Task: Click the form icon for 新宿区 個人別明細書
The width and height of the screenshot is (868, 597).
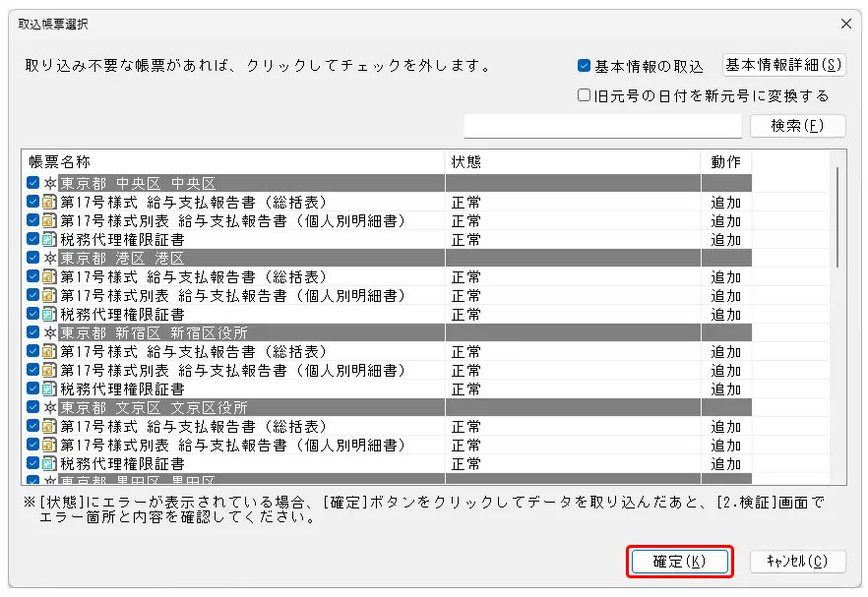Action: tap(49, 371)
